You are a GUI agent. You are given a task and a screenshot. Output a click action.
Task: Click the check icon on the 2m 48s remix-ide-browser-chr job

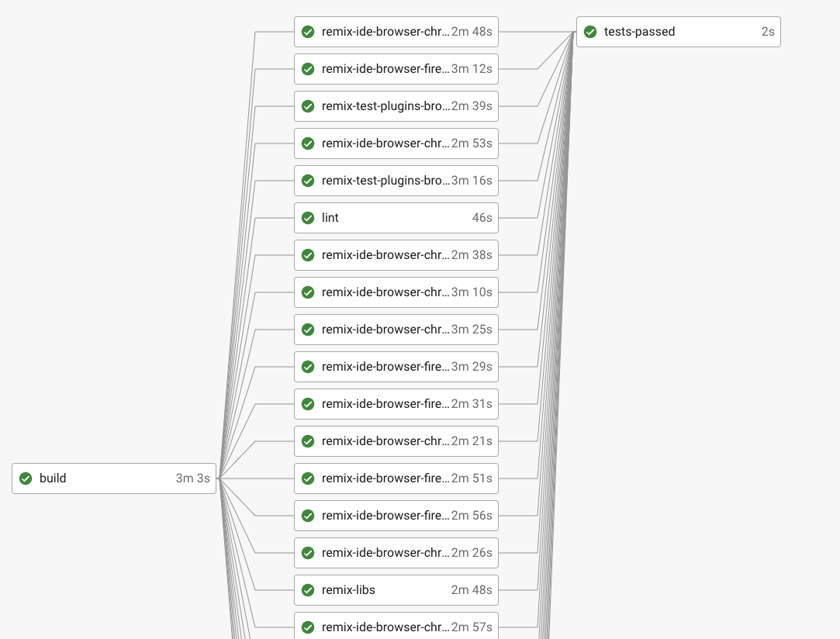(x=308, y=32)
